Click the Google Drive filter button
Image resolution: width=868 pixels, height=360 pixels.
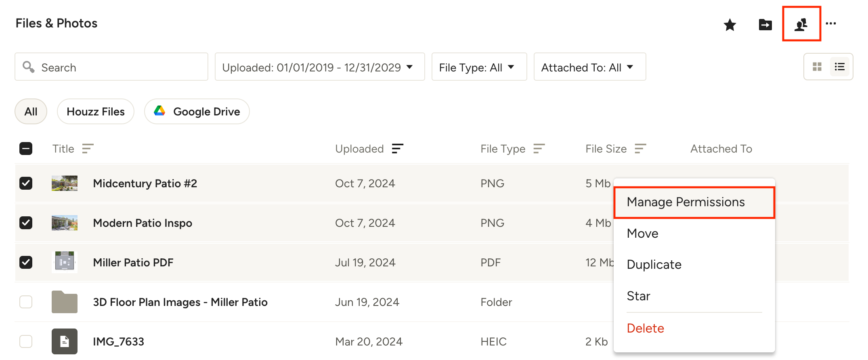(197, 112)
